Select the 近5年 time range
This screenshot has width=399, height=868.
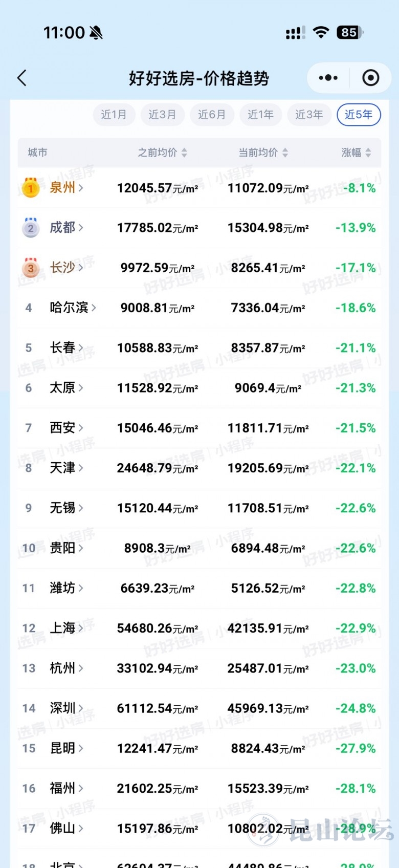tap(359, 115)
